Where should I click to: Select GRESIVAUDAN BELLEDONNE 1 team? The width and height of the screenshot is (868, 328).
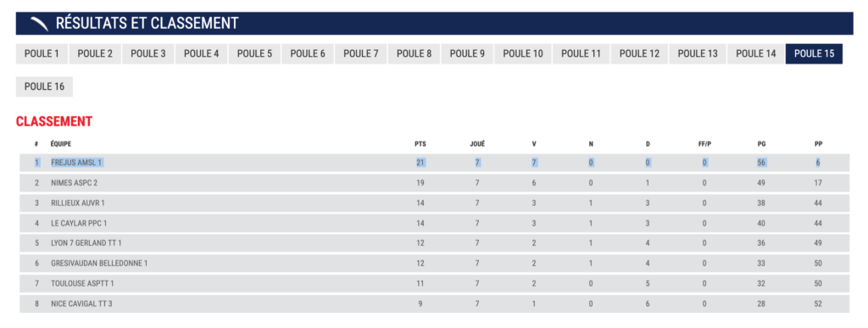[x=434, y=264]
